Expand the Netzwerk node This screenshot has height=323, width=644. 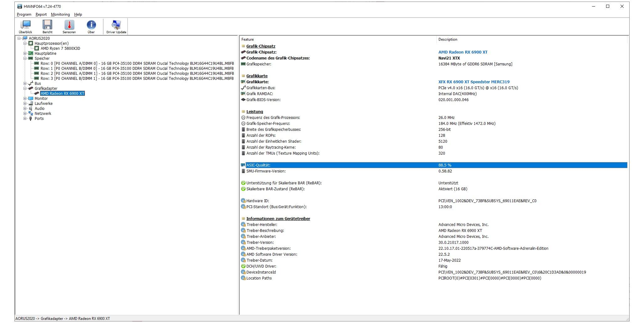(x=25, y=114)
